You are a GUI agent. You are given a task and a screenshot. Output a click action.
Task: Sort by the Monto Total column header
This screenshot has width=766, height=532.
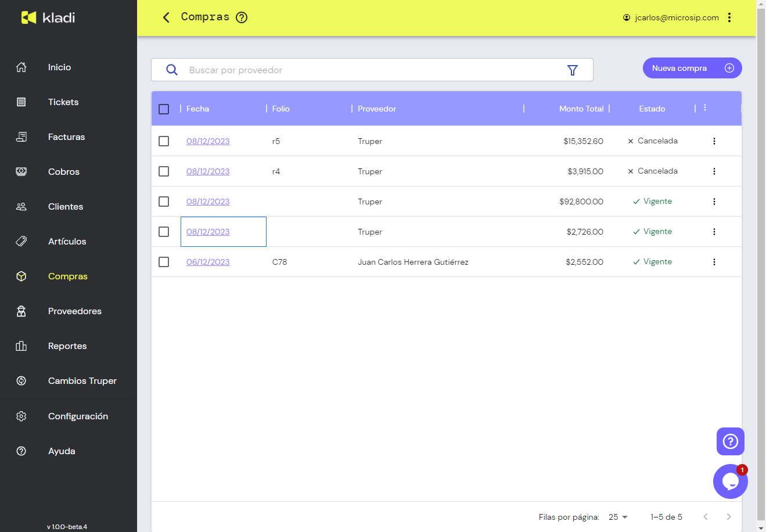[x=581, y=109]
